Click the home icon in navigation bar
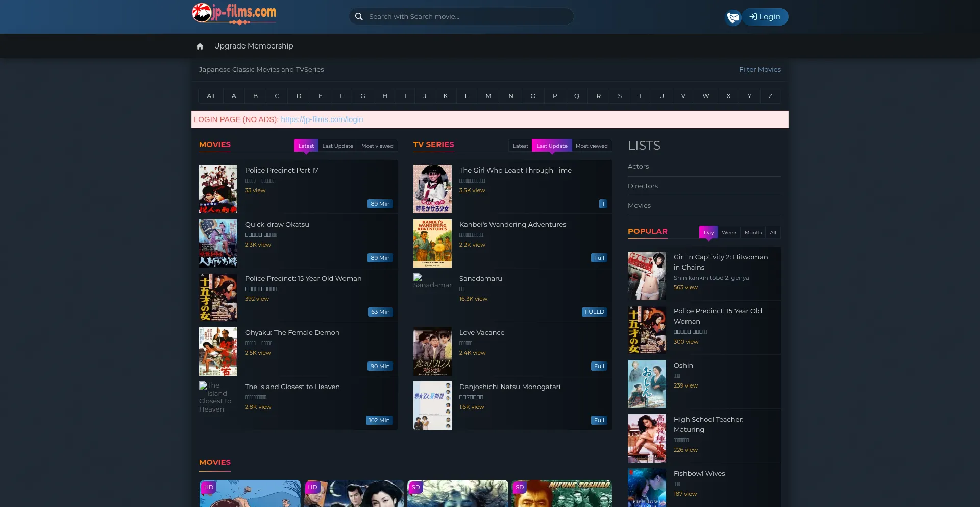Screen dimensions: 980x507 tap(200, 46)
